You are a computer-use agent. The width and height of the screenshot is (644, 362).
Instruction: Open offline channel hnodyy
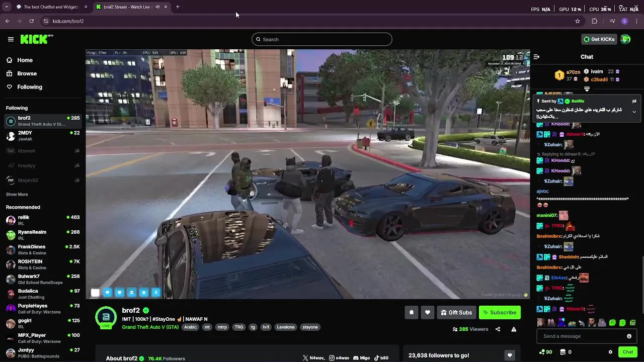point(43,165)
